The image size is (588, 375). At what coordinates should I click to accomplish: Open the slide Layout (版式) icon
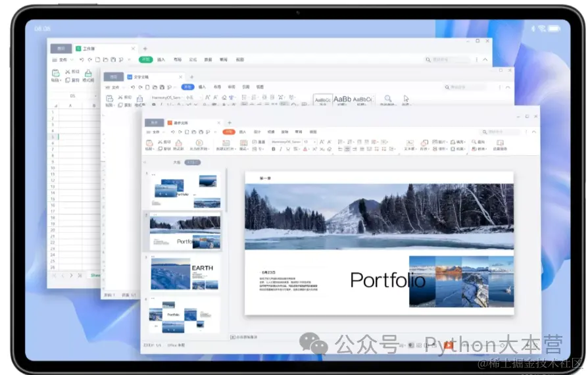(x=243, y=143)
